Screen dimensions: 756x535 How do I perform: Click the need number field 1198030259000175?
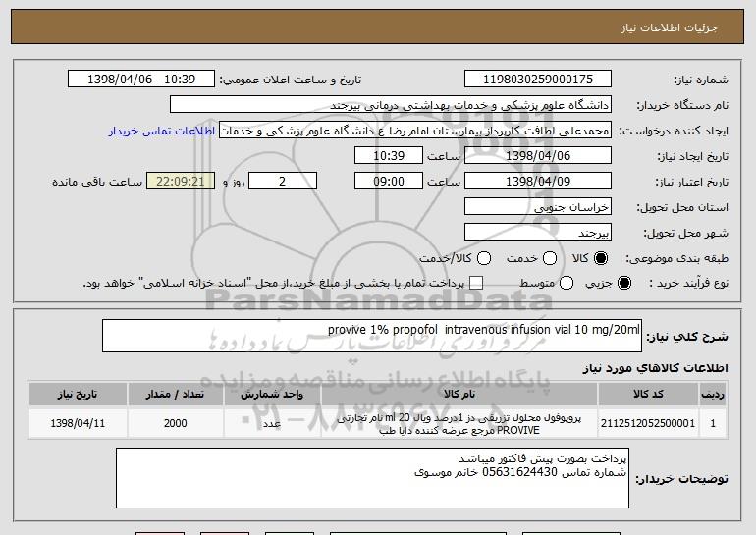(x=538, y=80)
